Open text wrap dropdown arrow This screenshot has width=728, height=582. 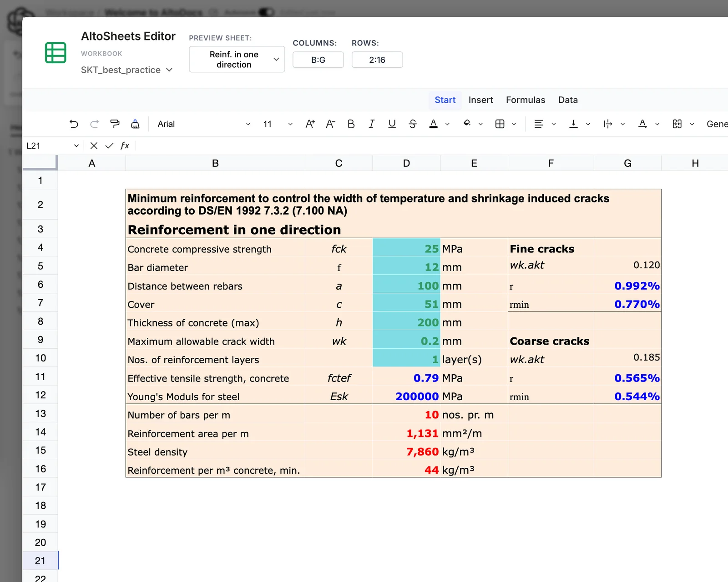(622, 124)
